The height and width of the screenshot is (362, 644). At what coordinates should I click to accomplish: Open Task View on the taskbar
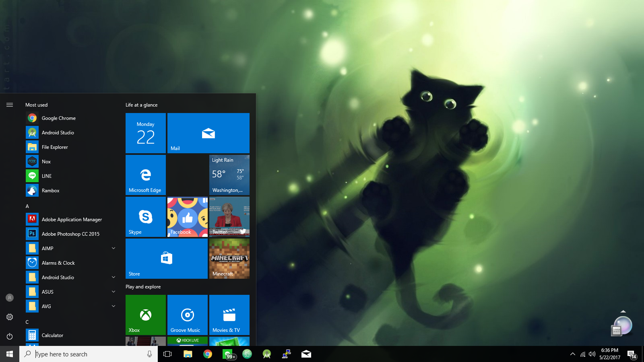(167, 354)
